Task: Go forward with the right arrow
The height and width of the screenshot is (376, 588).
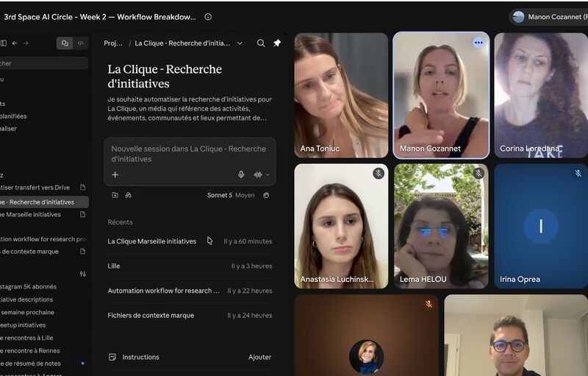Action: 26,43
